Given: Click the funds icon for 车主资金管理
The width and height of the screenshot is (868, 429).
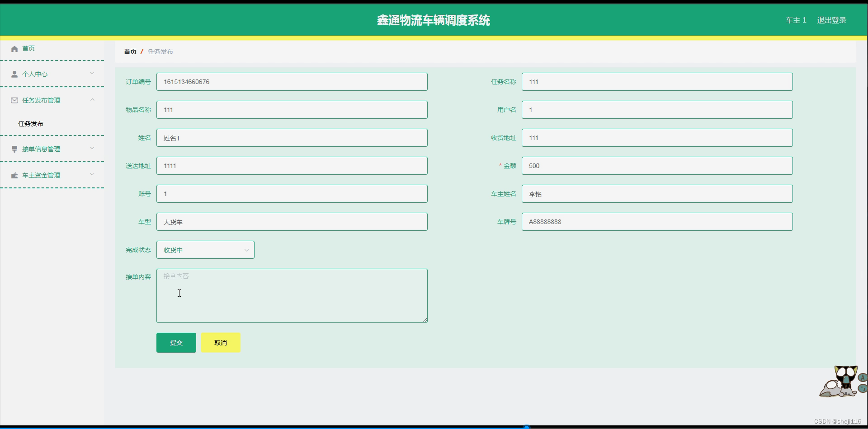Looking at the screenshot, I should 14,175.
